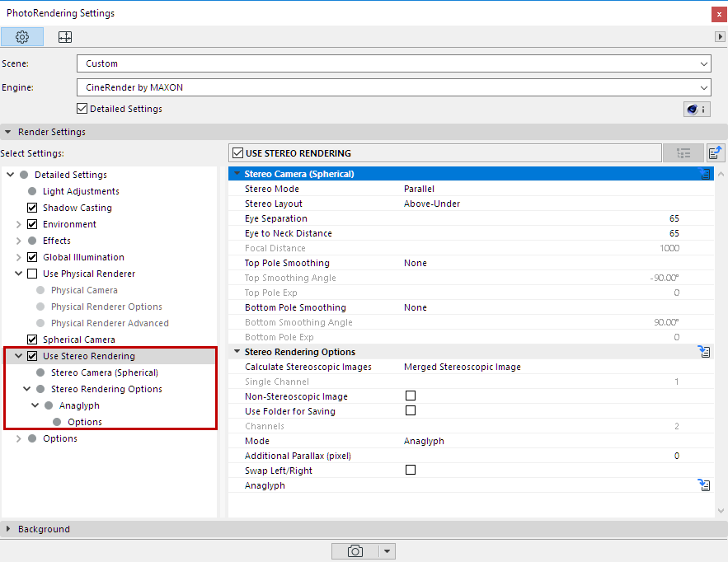Image resolution: width=728 pixels, height=562 pixels.
Task: Click Stereo Rendering Options list icon
Action: (x=704, y=352)
